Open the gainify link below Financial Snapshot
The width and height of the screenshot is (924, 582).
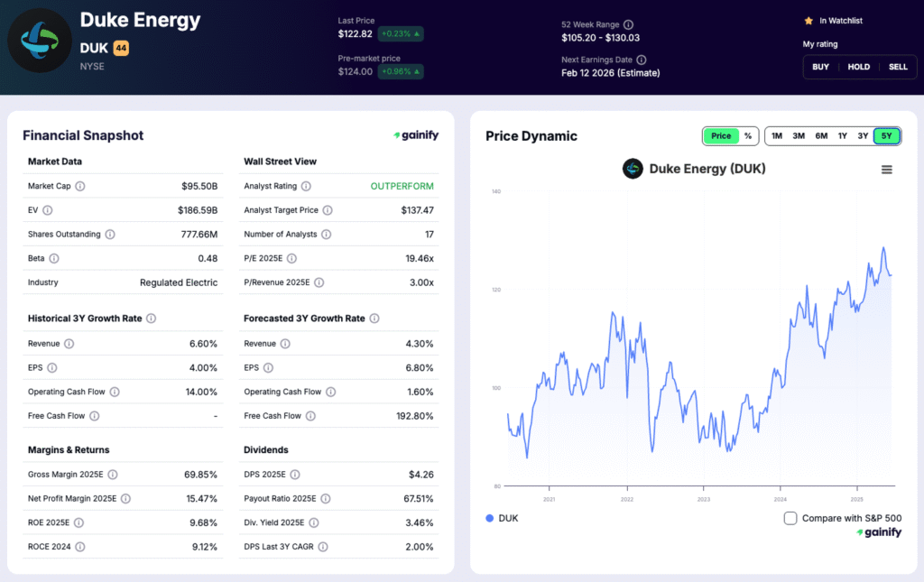click(x=414, y=134)
